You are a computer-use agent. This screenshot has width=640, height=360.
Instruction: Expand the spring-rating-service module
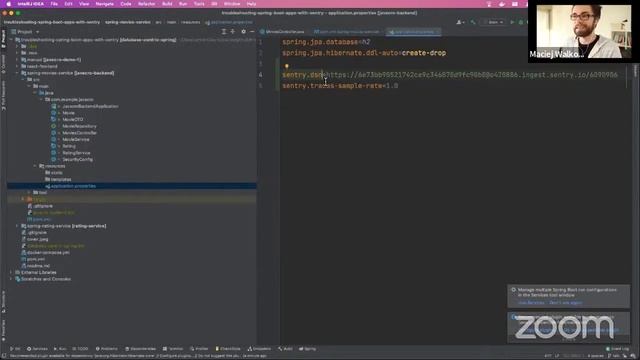(x=17, y=226)
